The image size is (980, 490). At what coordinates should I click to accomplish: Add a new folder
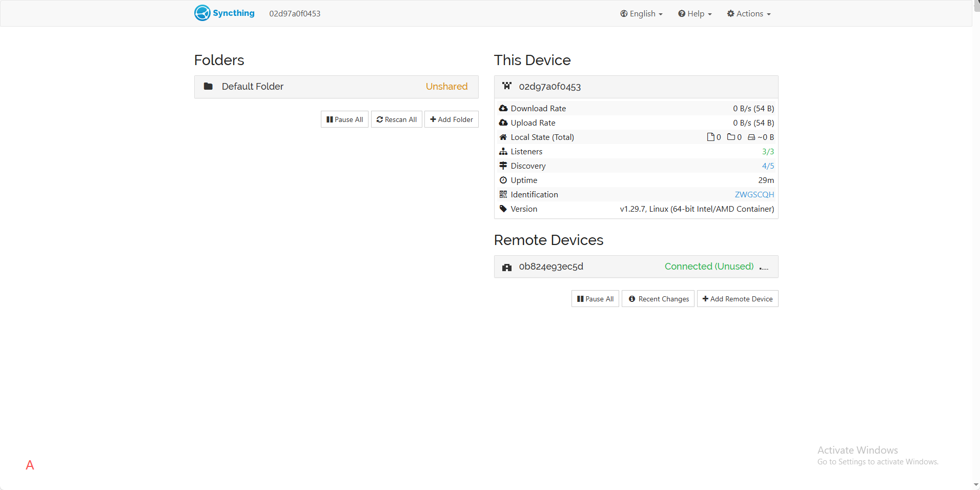click(451, 119)
